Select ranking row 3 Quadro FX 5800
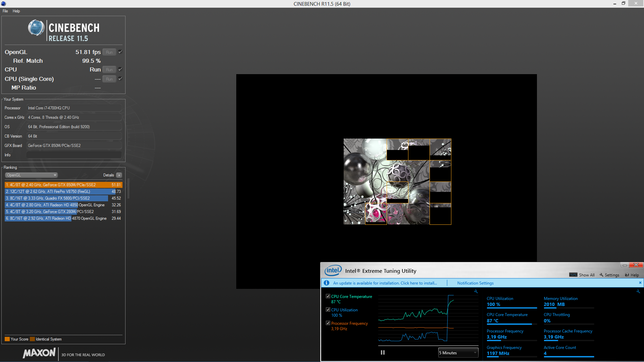 63,198
